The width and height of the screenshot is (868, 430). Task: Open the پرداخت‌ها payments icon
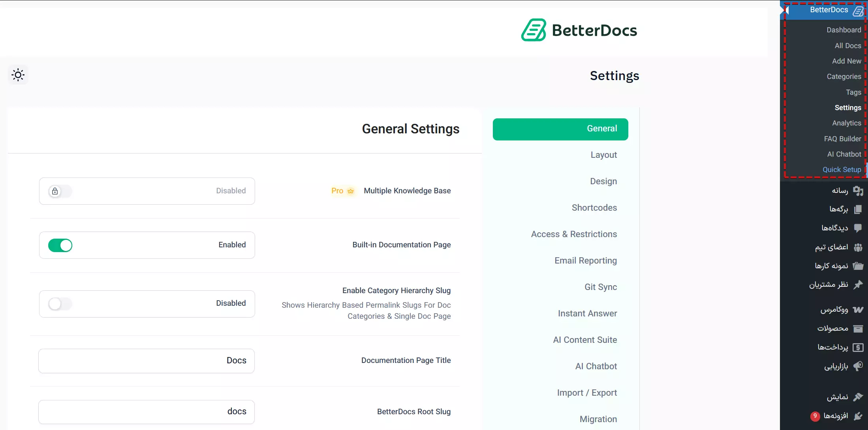tap(858, 348)
